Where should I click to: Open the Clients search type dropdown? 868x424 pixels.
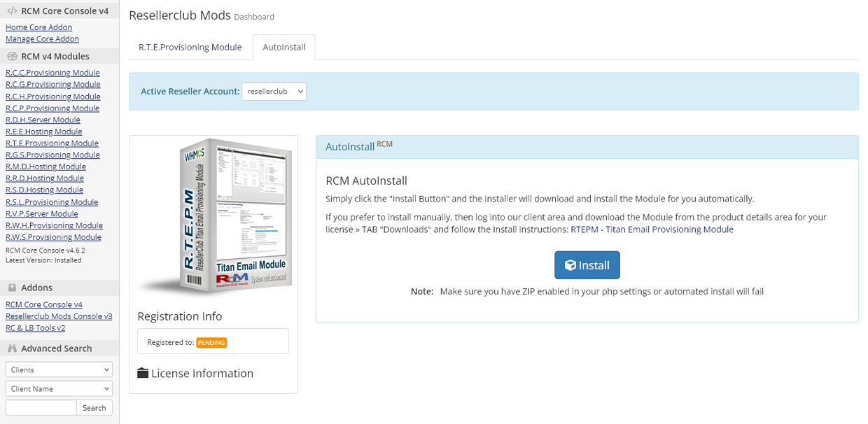pos(59,369)
